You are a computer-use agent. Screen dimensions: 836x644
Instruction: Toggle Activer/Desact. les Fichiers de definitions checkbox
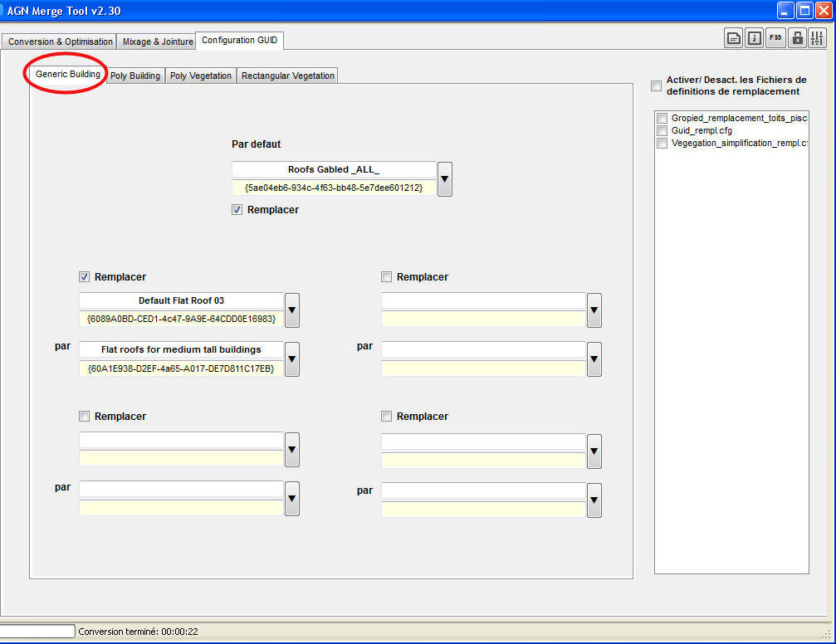(657, 85)
